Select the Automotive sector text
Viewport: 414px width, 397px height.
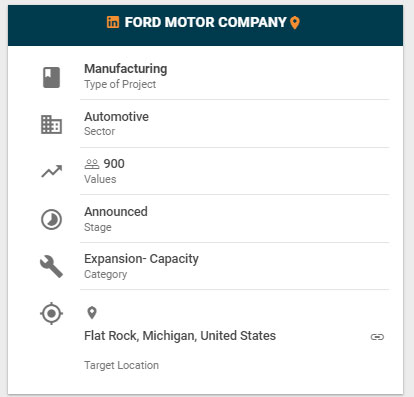tap(116, 117)
